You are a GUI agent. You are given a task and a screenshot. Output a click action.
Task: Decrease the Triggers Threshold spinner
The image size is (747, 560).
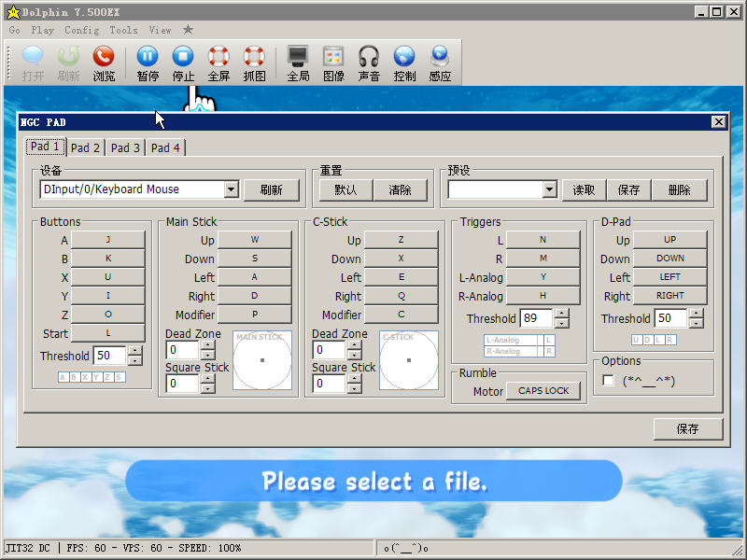click(x=562, y=323)
